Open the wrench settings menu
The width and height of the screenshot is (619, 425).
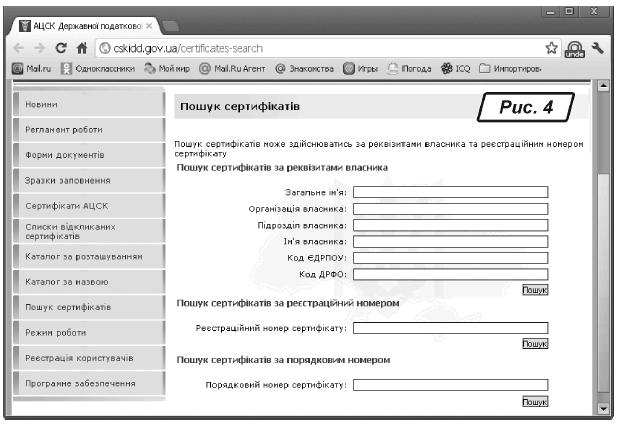(x=597, y=47)
